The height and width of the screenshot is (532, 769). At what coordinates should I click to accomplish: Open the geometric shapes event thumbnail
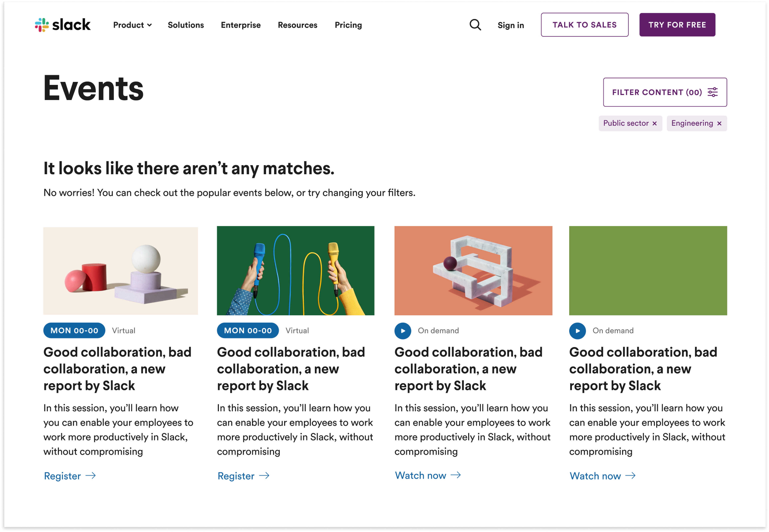click(x=120, y=271)
